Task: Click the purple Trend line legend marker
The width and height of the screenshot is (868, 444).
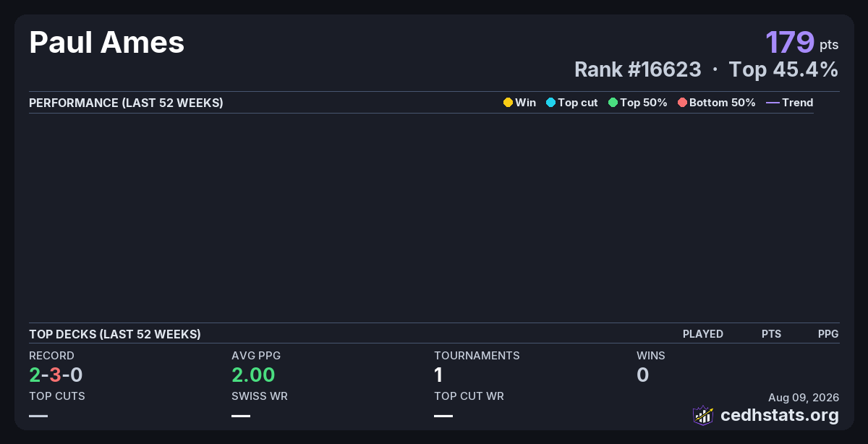Action: [773, 103]
